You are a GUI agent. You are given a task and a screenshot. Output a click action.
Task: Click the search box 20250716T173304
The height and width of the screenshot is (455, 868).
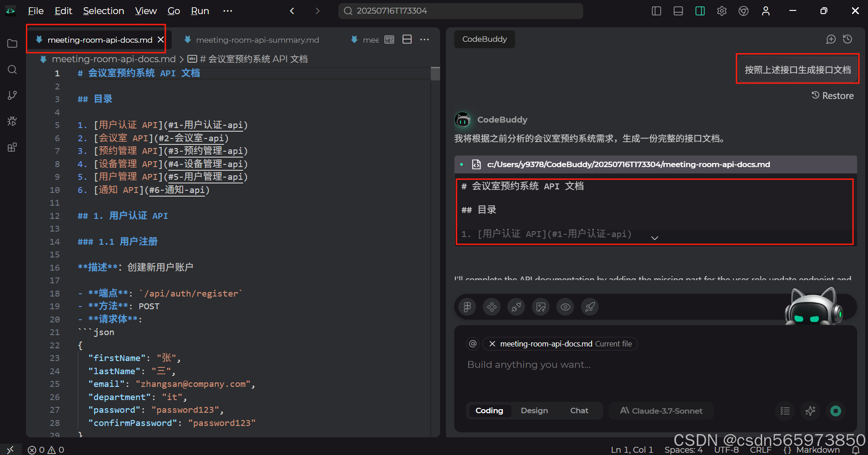pyautogui.click(x=461, y=11)
